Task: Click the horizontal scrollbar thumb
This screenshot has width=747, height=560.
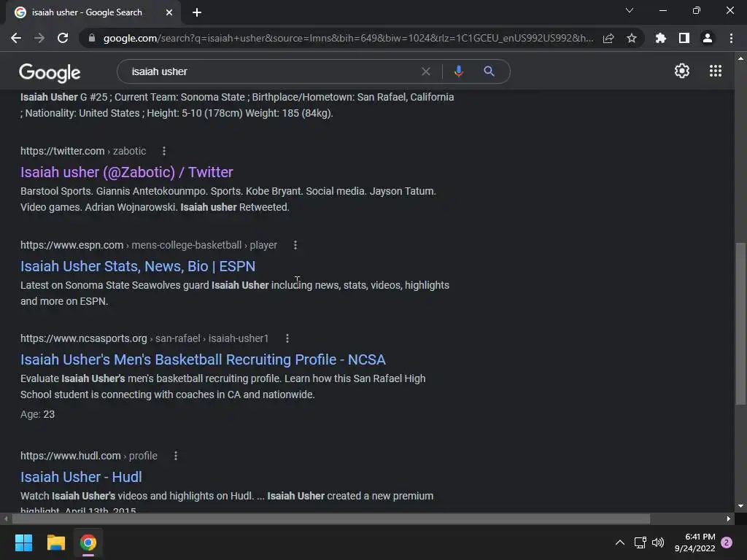Action: tap(331, 518)
